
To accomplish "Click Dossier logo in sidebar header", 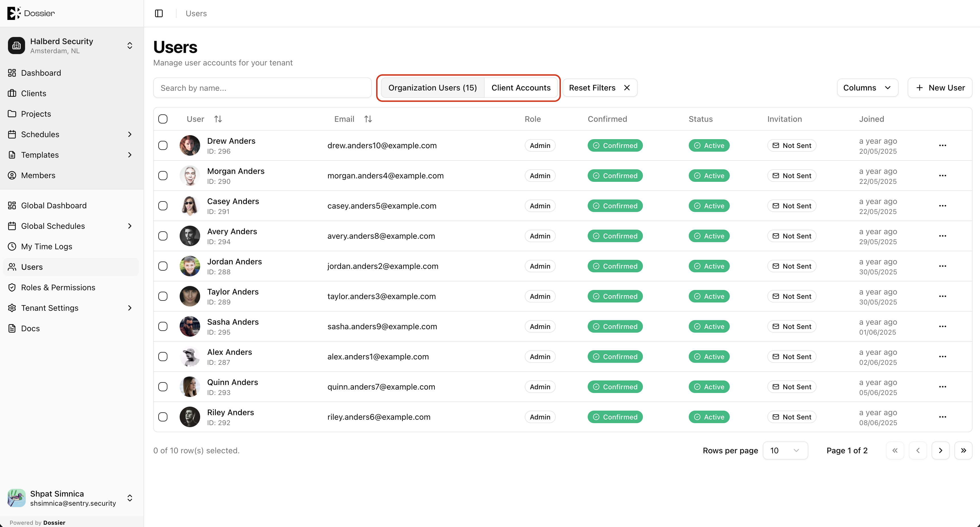I will 31,13.
